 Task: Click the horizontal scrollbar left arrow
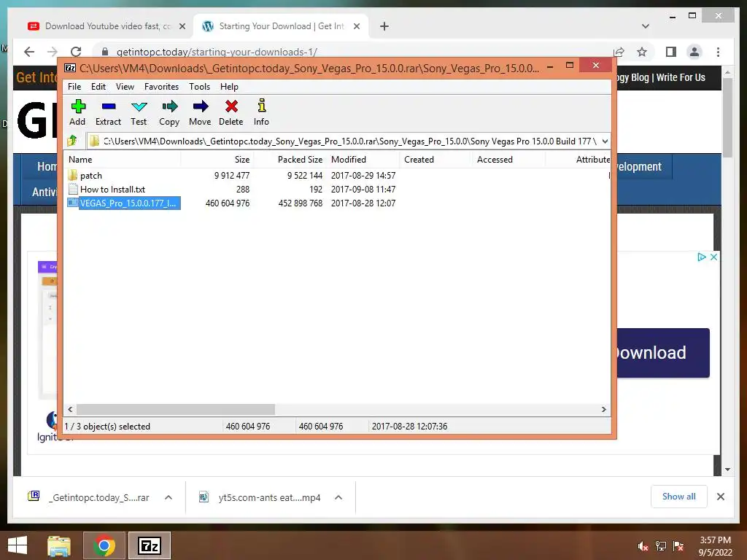[x=71, y=410]
